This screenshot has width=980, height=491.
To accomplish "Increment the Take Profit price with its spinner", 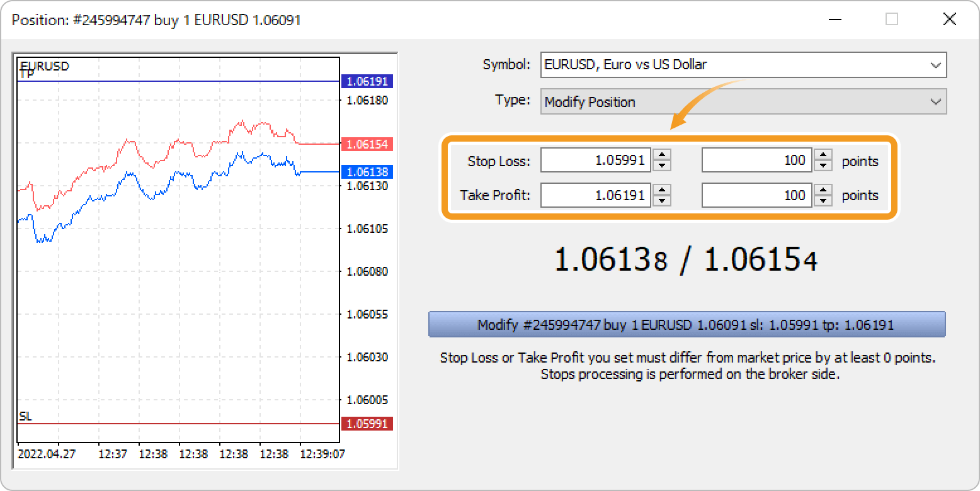I will (662, 191).
